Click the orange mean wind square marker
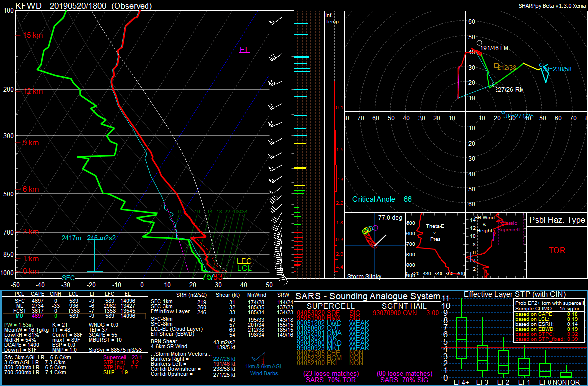This screenshot has height=386, width=588. [496, 66]
